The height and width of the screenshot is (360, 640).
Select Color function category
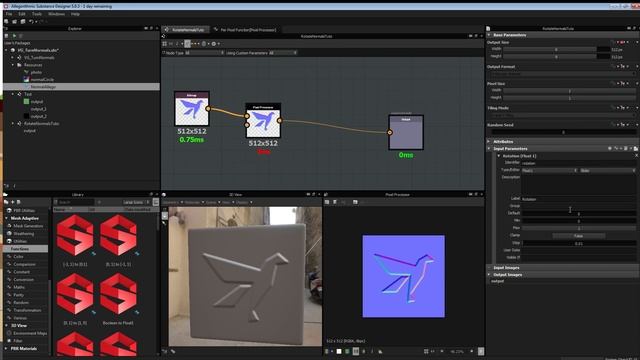[18, 257]
